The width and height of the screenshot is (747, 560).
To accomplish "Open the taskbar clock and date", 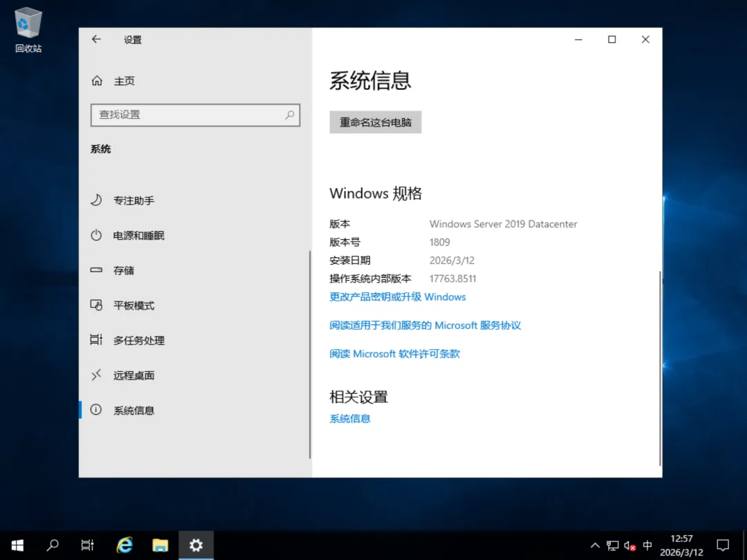I will pos(681,545).
